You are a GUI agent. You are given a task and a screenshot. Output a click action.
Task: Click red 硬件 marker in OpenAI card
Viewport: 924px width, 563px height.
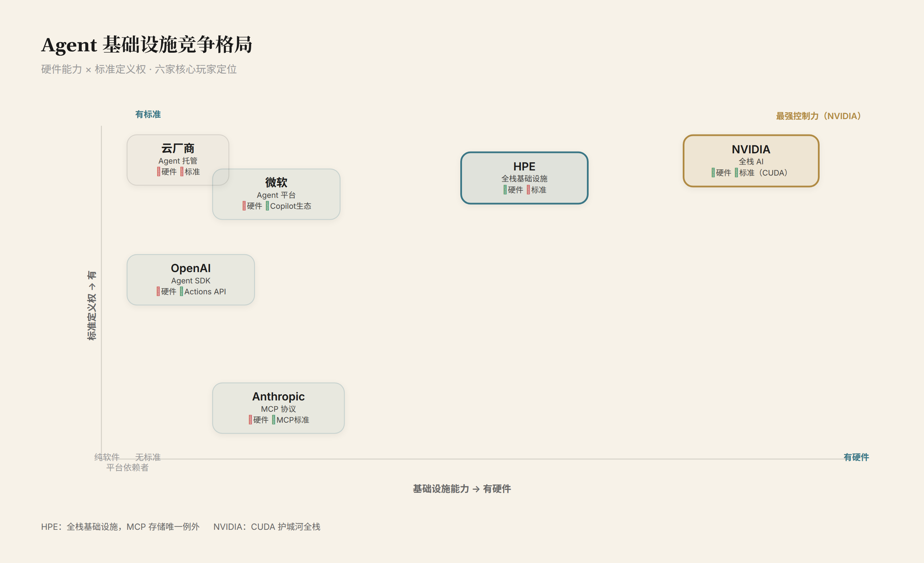[158, 292]
